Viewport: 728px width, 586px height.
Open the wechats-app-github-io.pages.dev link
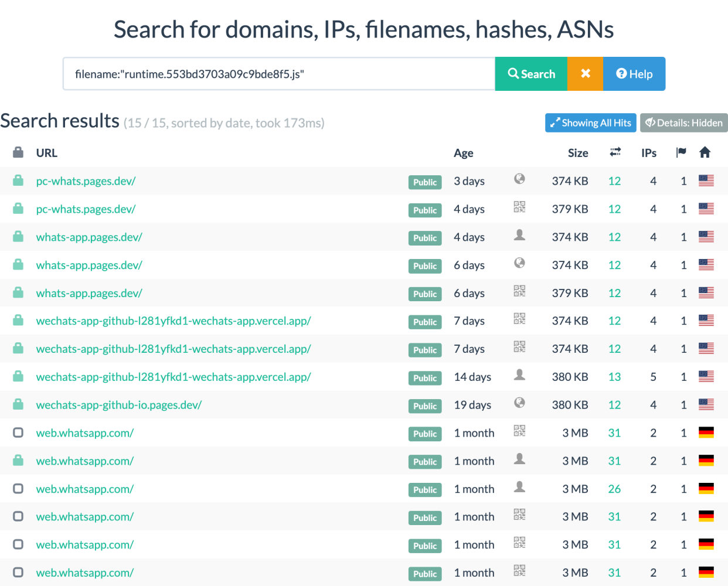pos(119,405)
